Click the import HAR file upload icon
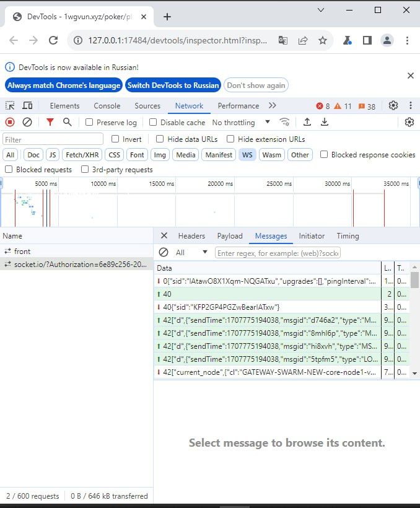 point(307,122)
